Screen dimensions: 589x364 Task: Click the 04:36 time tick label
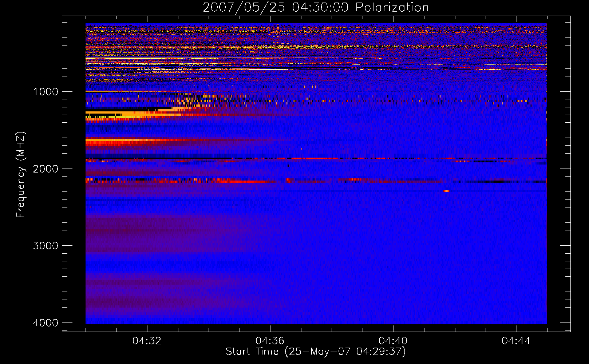[270, 341]
